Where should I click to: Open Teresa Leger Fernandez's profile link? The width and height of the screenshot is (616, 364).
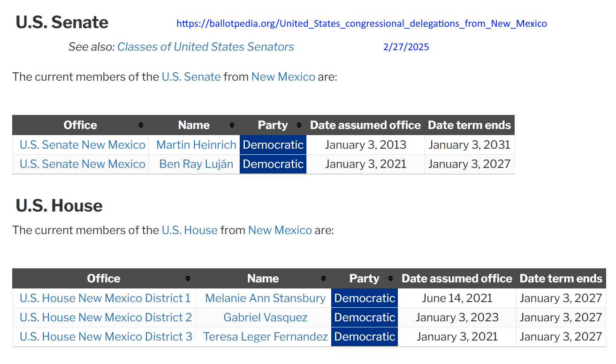265,337
